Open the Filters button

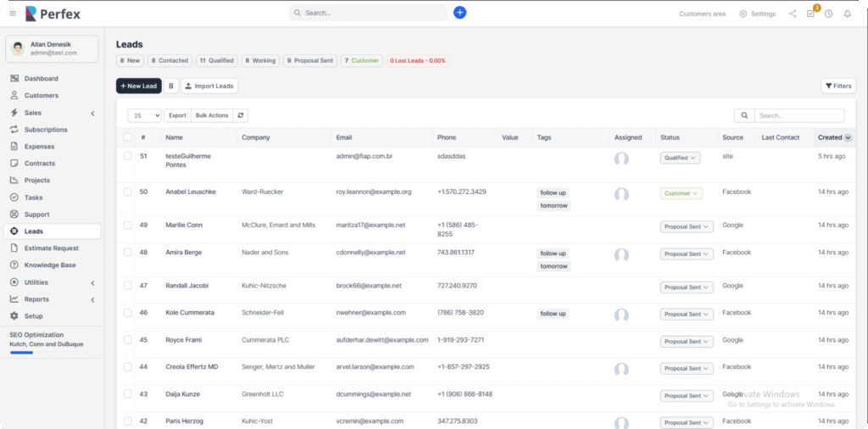[x=838, y=86]
